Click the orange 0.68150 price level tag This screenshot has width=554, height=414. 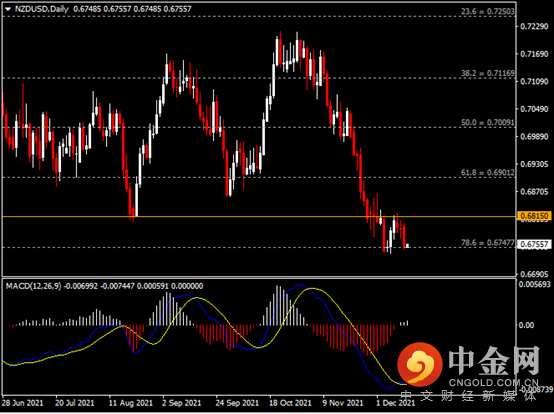(x=534, y=216)
